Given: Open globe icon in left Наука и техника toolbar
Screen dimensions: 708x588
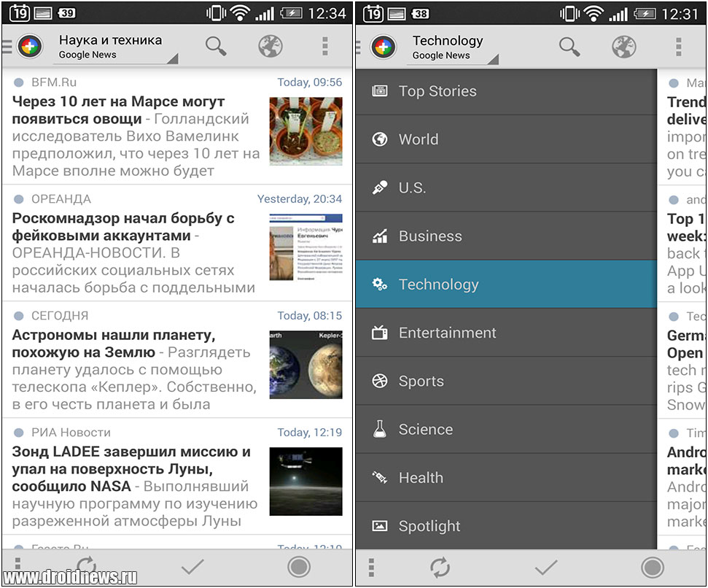Looking at the screenshot, I should pos(270,46).
